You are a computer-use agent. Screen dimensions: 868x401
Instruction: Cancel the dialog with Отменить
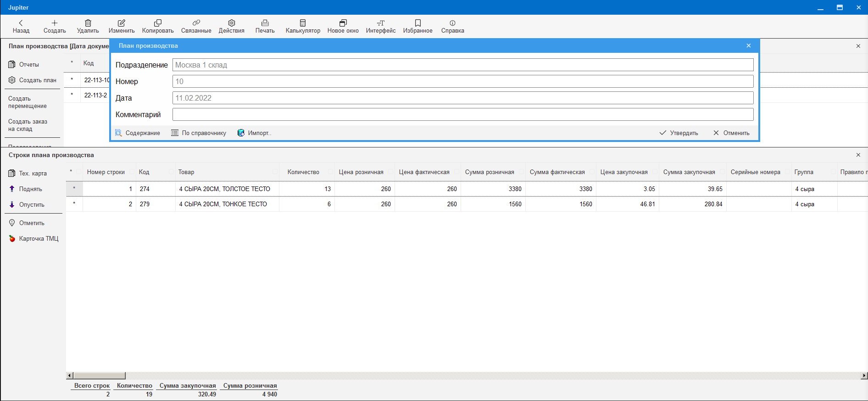(x=731, y=133)
